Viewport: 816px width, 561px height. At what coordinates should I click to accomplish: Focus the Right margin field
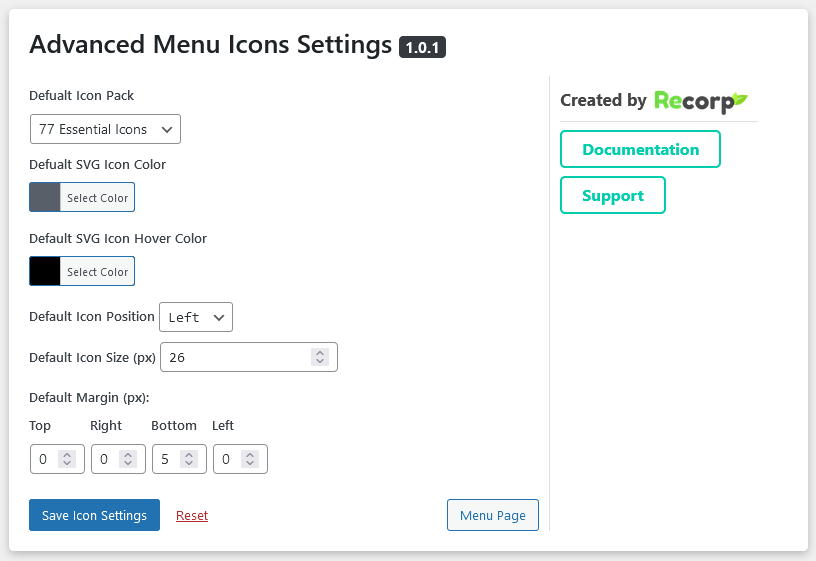click(118, 459)
